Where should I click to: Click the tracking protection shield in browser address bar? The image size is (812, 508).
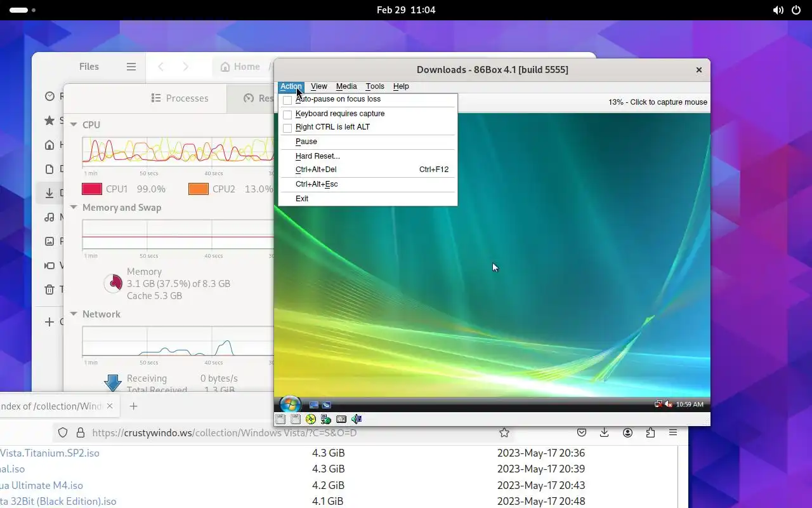click(63, 432)
